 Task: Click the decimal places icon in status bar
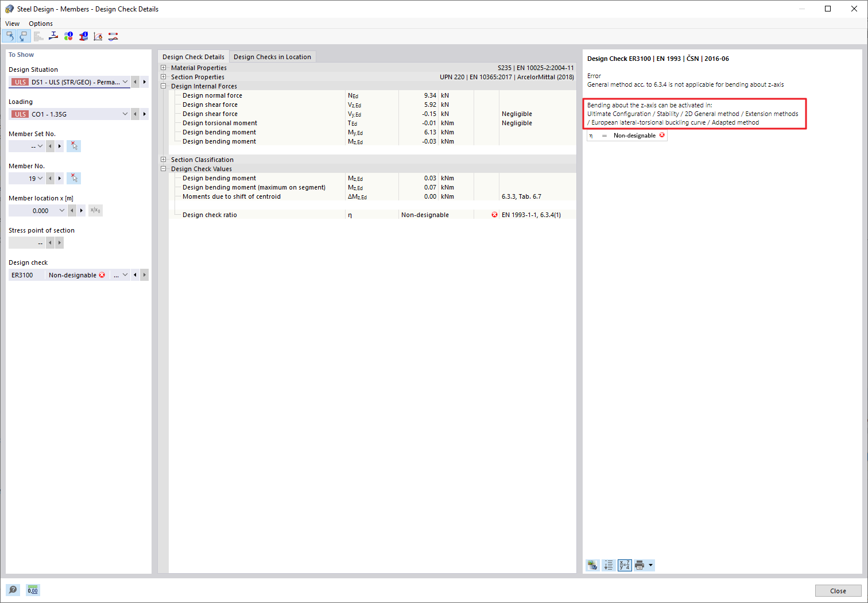(x=32, y=590)
